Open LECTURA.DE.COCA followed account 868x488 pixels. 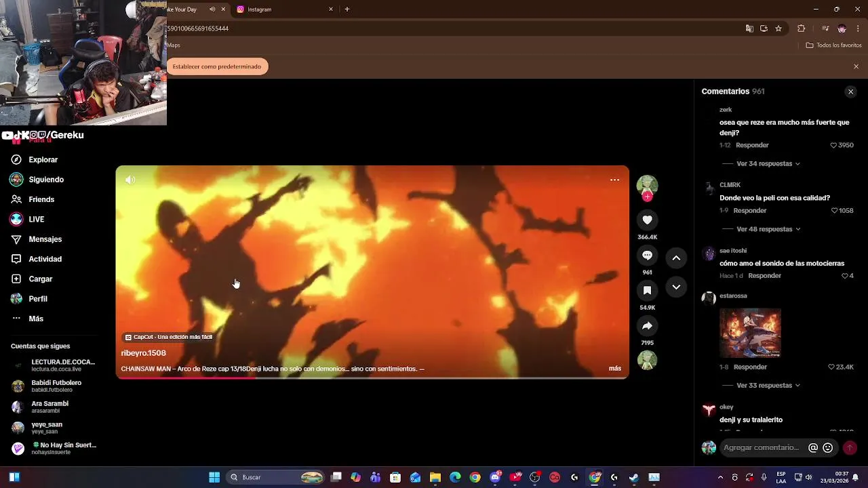point(54,365)
